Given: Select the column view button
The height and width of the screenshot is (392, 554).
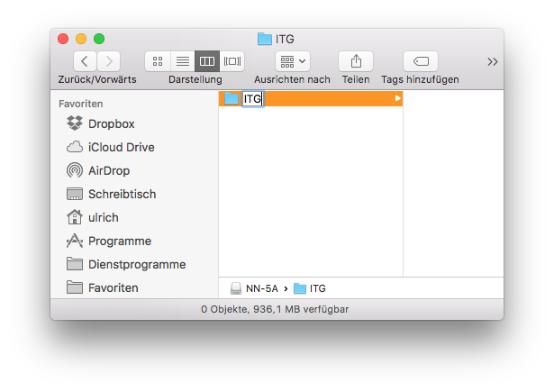Looking at the screenshot, I should click(207, 61).
